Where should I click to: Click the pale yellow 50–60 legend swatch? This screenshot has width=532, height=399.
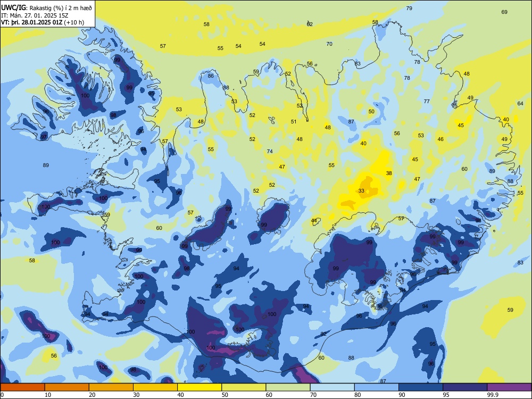[x=244, y=387]
